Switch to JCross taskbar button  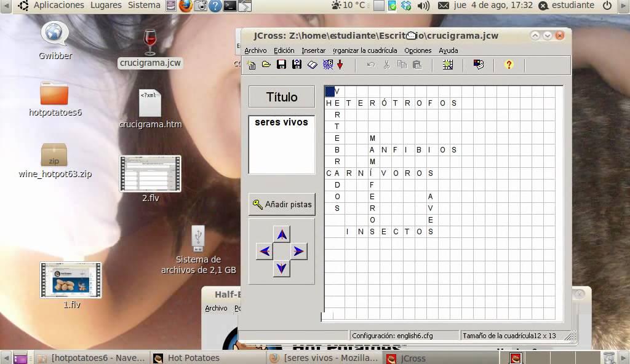pyautogui.click(x=440, y=358)
